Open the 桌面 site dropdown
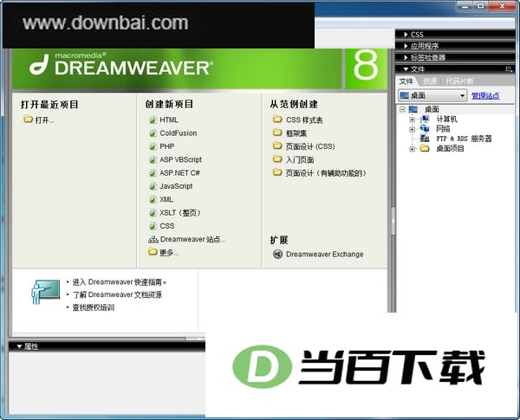520x420 pixels. click(432, 95)
